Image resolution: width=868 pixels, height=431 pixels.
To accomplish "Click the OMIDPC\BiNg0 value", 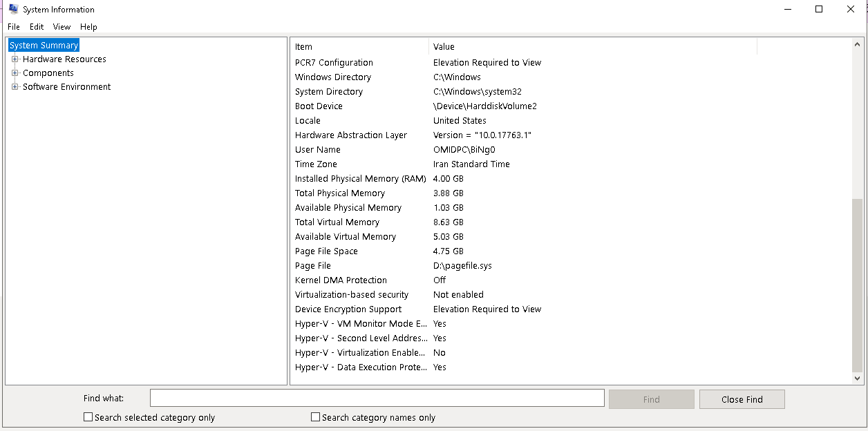I will click(x=464, y=150).
